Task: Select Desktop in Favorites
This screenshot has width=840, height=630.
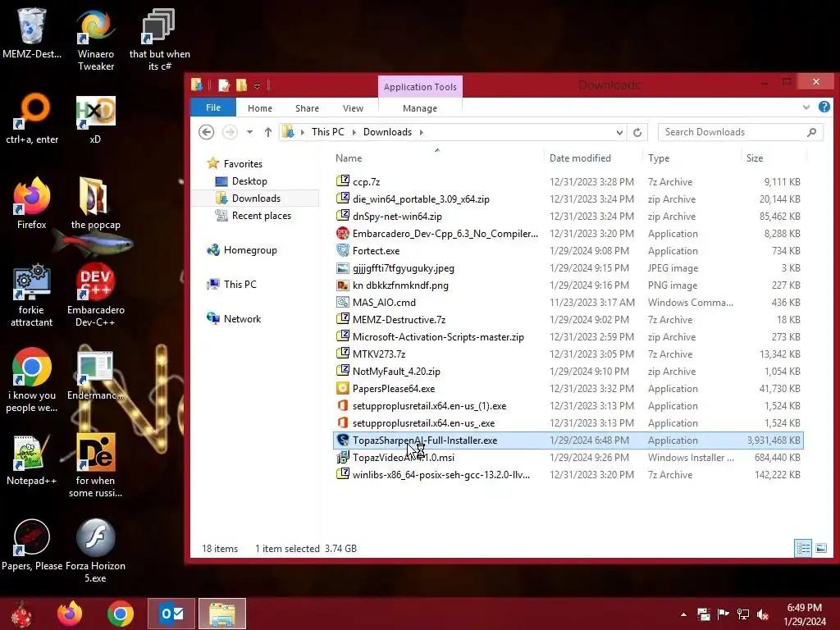Action: (x=249, y=181)
